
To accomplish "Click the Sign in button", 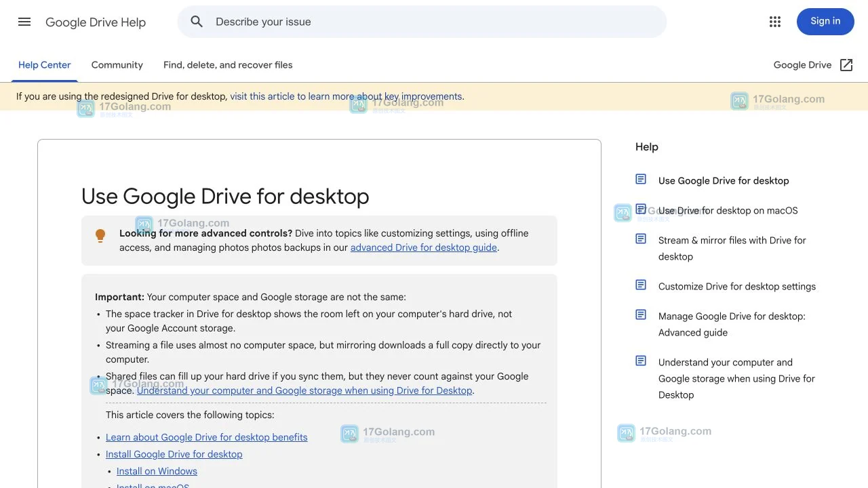I will pos(825,22).
